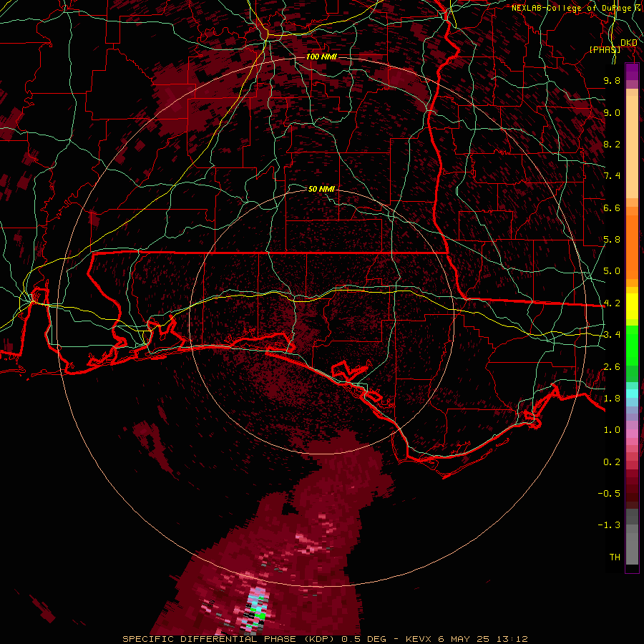Click the 9.8 value on the color scale

pyautogui.click(x=612, y=80)
